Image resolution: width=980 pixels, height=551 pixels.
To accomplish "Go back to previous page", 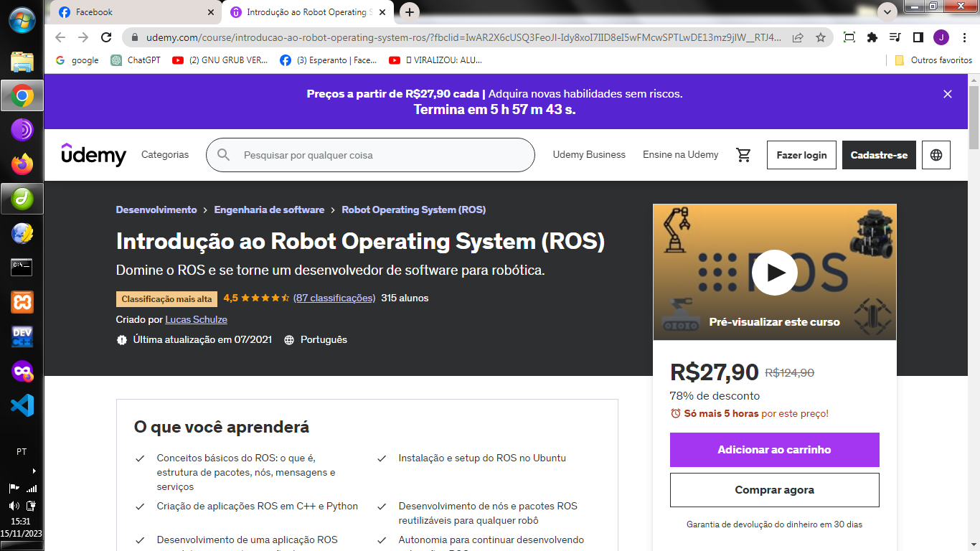I will [x=60, y=37].
